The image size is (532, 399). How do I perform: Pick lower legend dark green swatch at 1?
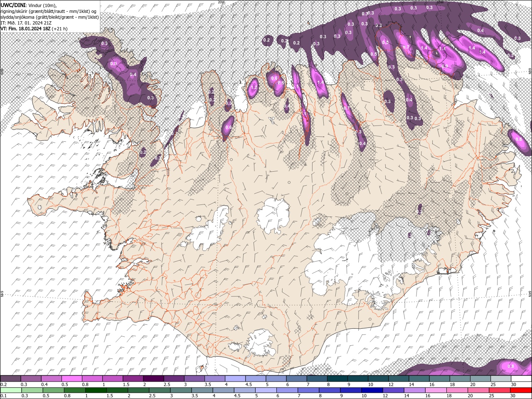[96, 390]
